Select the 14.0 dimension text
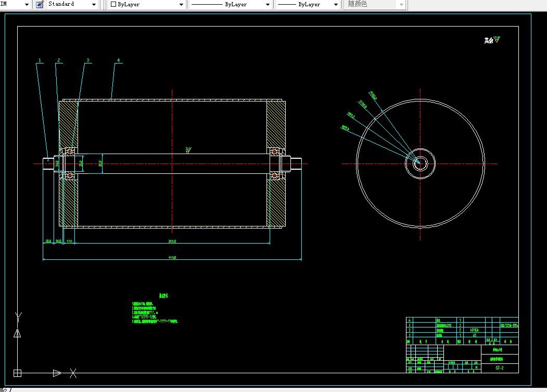 tap(58, 241)
